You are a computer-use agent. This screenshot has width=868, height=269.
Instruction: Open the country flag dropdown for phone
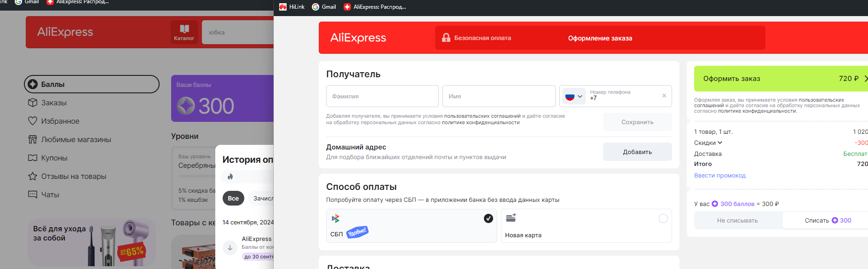pos(574,97)
